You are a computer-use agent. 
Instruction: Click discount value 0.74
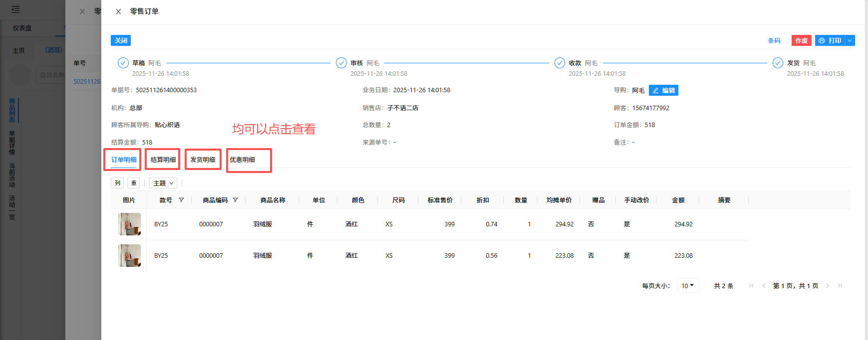point(491,224)
